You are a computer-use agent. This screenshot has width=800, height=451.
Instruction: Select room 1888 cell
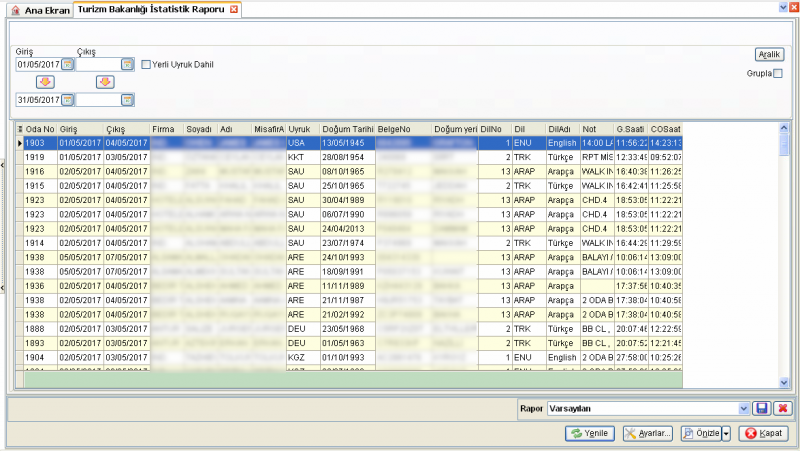click(40, 329)
